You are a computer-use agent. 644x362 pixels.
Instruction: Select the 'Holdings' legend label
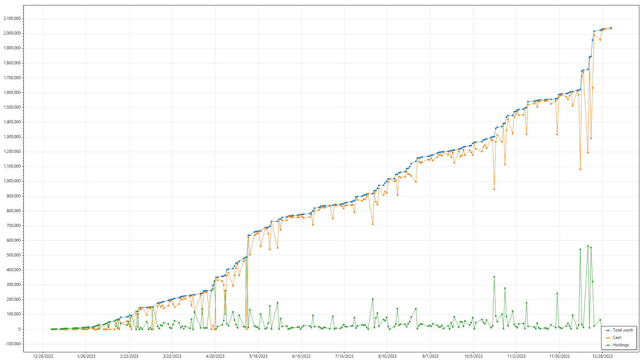point(621,345)
